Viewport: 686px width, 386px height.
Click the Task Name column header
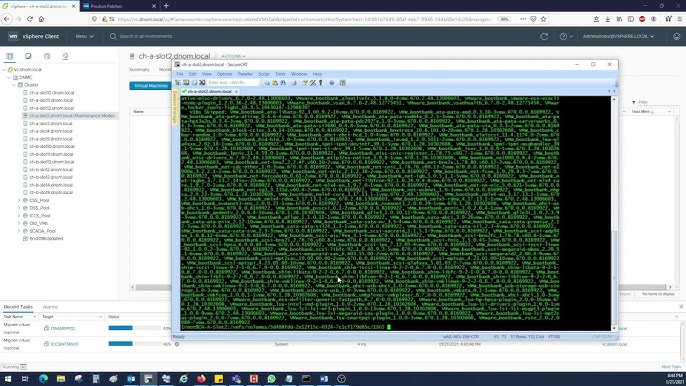(x=19, y=316)
